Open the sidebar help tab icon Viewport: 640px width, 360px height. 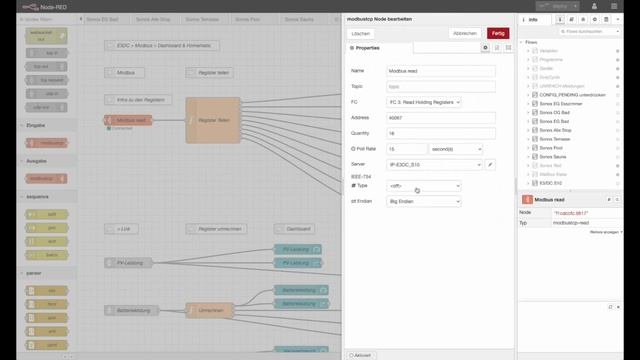pyautogui.click(x=571, y=20)
